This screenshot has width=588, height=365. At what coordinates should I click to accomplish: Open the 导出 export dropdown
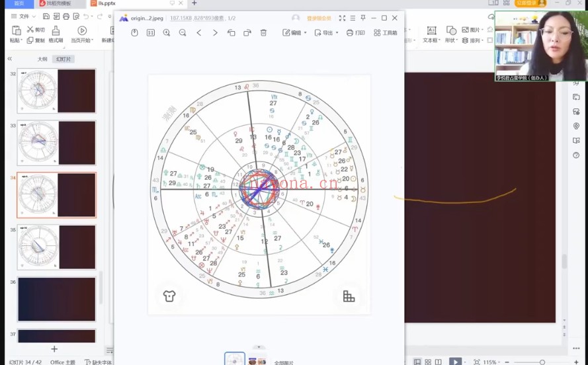[326, 33]
